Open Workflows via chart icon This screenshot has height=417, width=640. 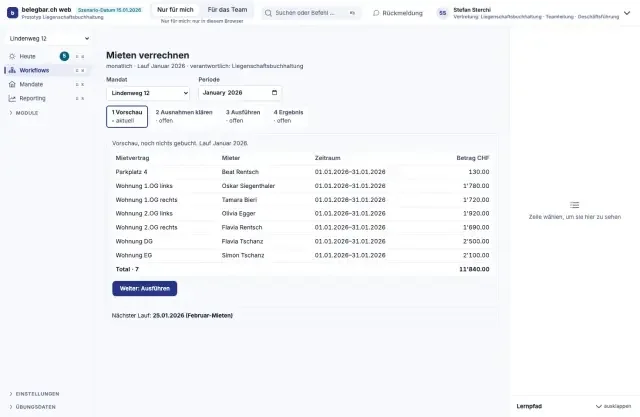(12, 70)
